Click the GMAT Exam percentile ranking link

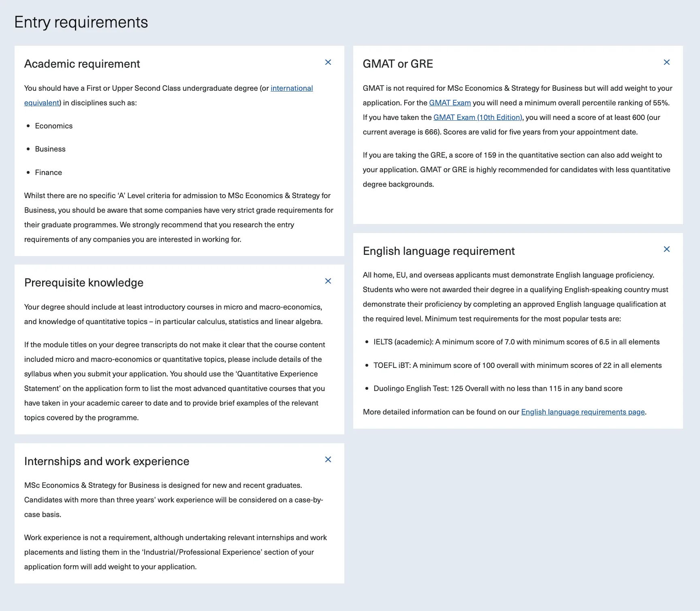(x=450, y=103)
